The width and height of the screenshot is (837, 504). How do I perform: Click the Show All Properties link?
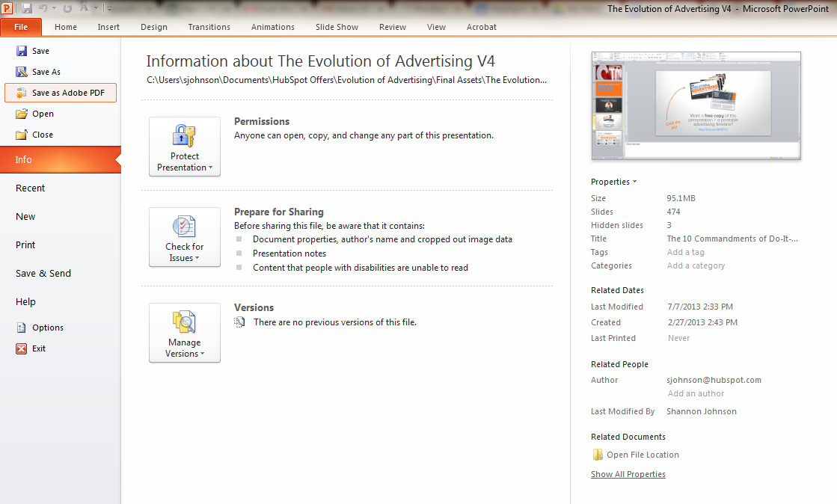tap(628, 473)
